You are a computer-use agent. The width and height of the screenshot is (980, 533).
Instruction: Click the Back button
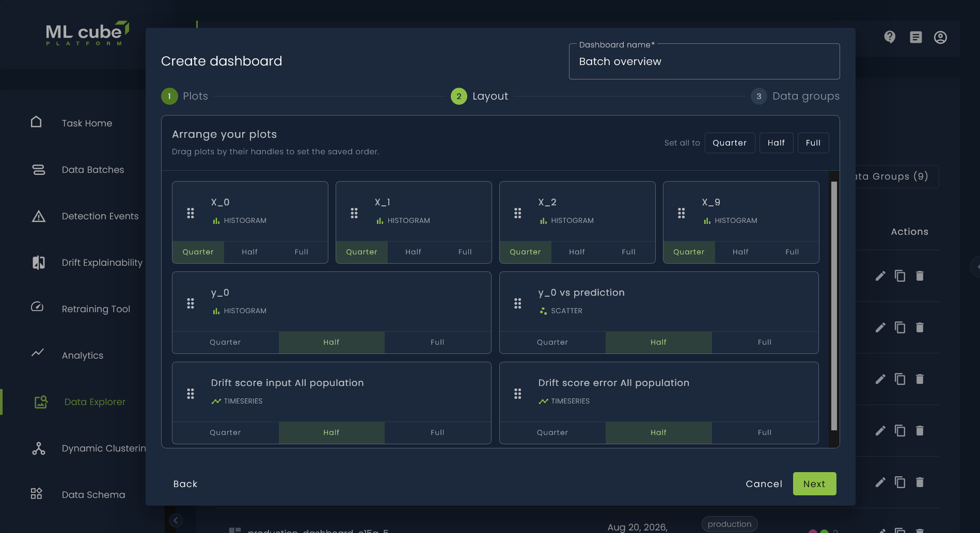(x=185, y=484)
